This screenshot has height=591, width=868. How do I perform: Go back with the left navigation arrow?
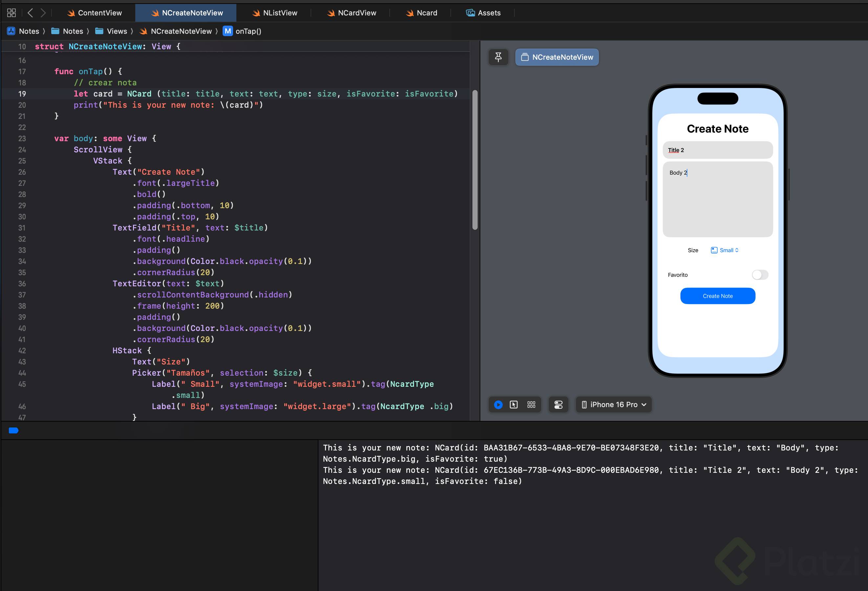(x=31, y=13)
